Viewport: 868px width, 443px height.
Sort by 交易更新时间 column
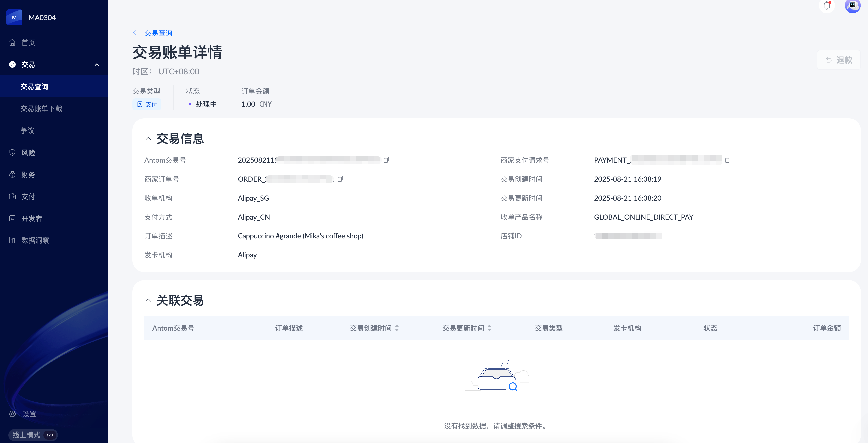click(x=489, y=328)
